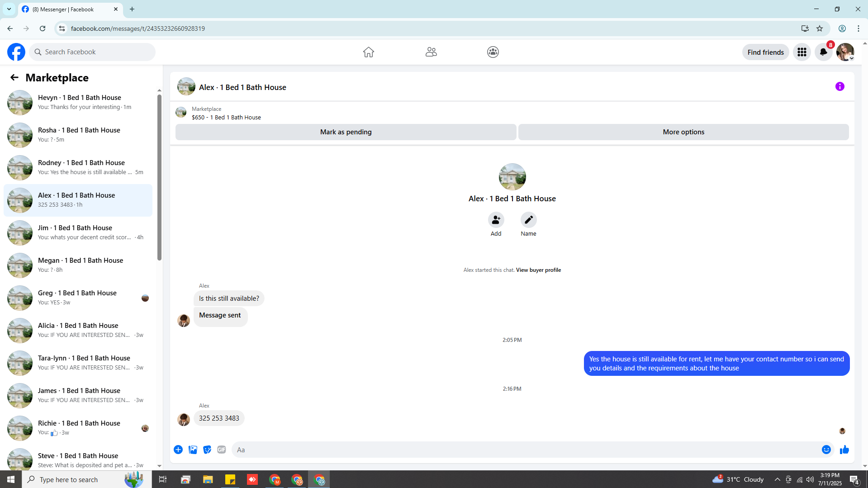Click the message input field
Viewport: 868px width, 488px height.
(x=527, y=450)
